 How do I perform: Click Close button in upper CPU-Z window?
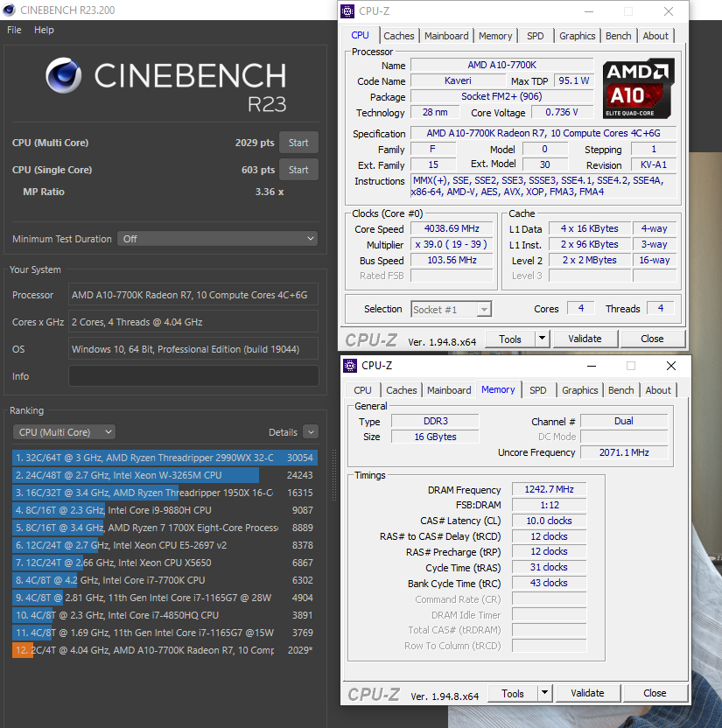tap(652, 339)
